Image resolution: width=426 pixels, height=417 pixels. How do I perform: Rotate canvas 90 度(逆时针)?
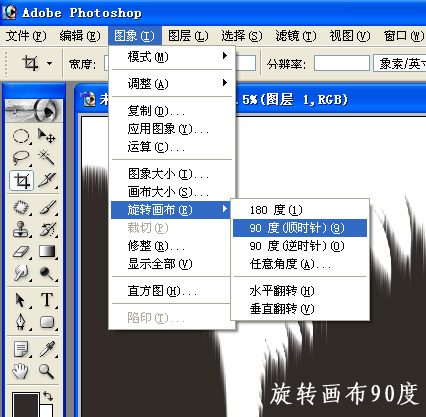tap(300, 246)
